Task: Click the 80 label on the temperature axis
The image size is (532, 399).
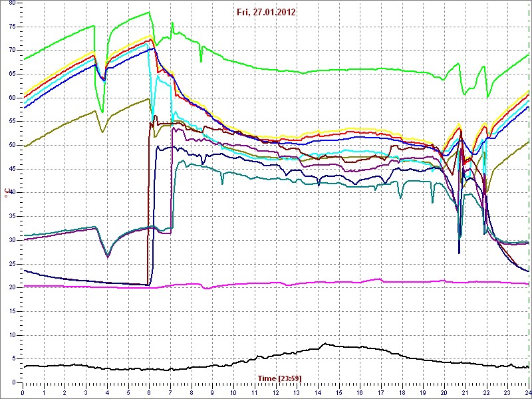Action: [x=11, y=3]
